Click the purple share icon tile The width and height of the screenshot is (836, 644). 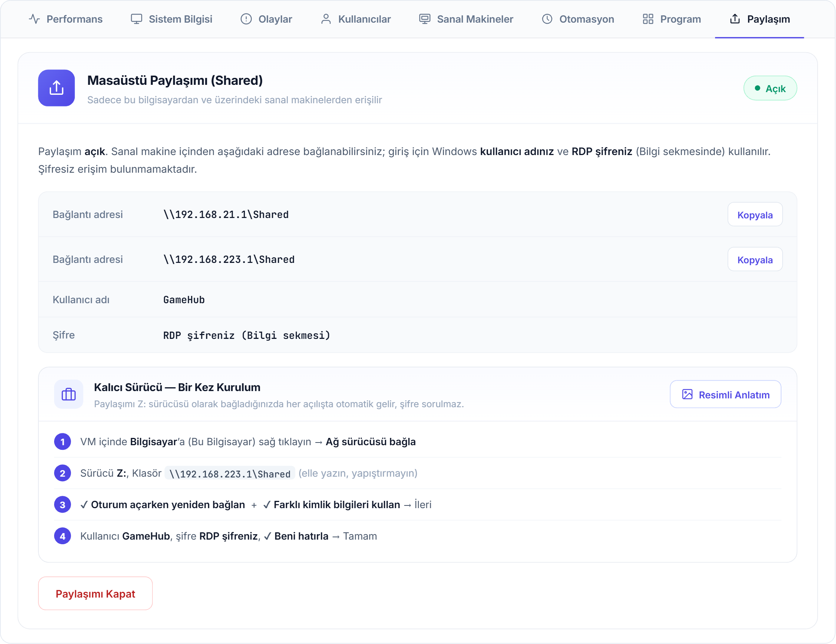pos(56,88)
